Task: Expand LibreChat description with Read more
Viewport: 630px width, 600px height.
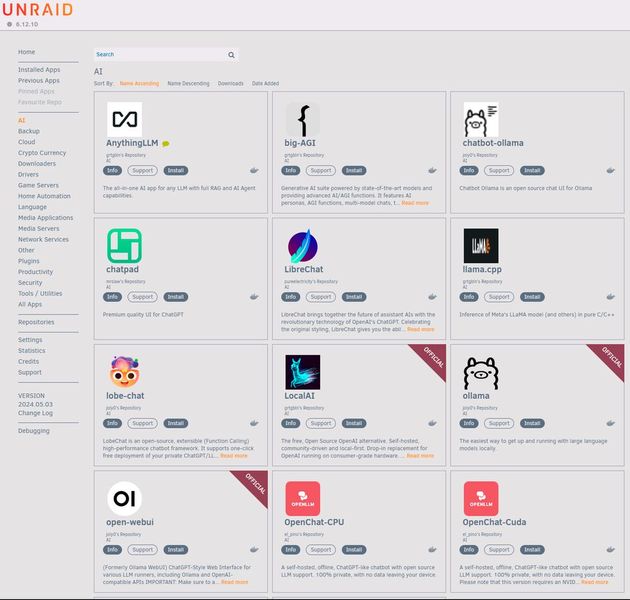Action: pos(421,330)
